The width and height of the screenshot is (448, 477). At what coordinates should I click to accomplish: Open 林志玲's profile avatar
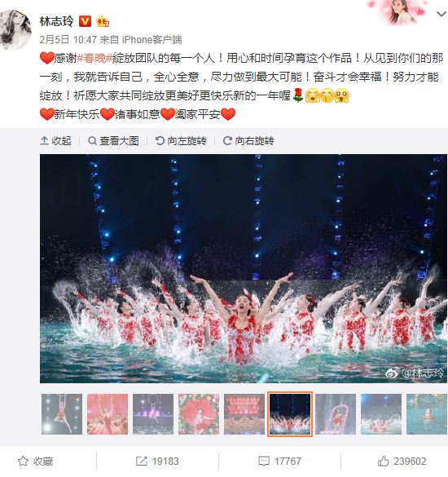point(15,30)
